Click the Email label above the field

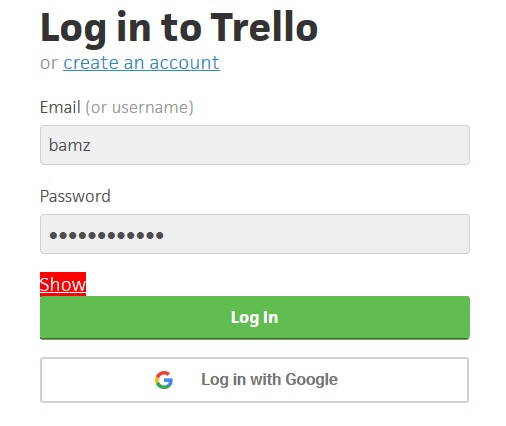[x=60, y=107]
